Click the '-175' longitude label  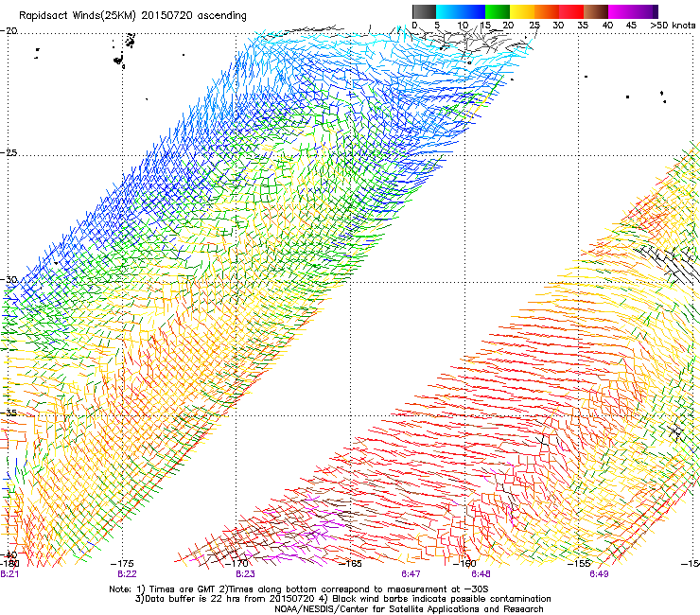pyautogui.click(x=122, y=564)
